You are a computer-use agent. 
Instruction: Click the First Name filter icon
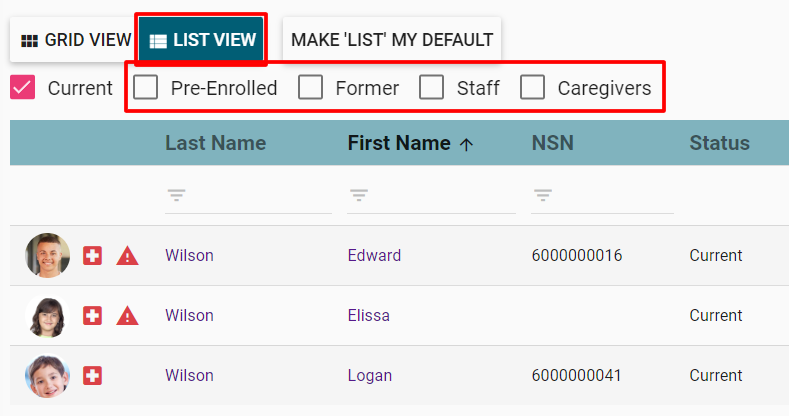pos(359,195)
